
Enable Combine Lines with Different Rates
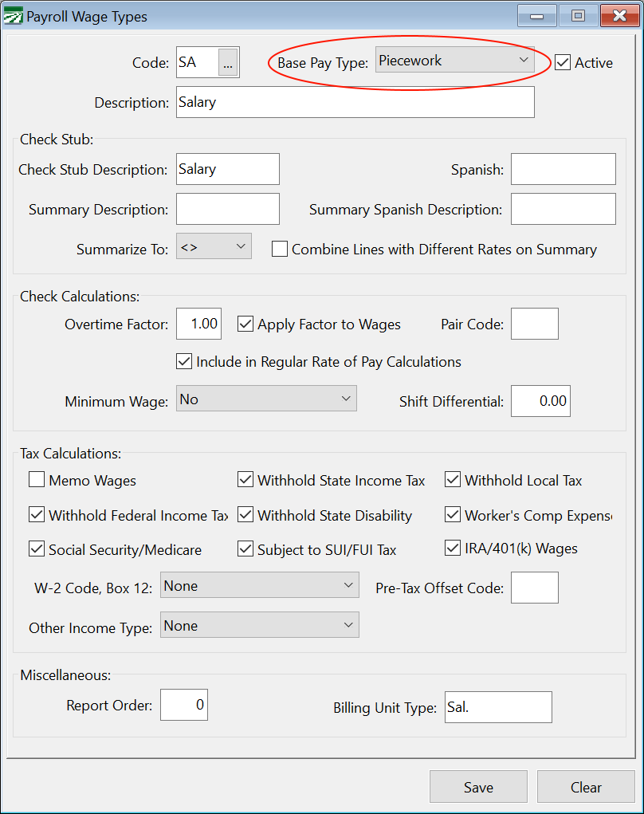280,250
